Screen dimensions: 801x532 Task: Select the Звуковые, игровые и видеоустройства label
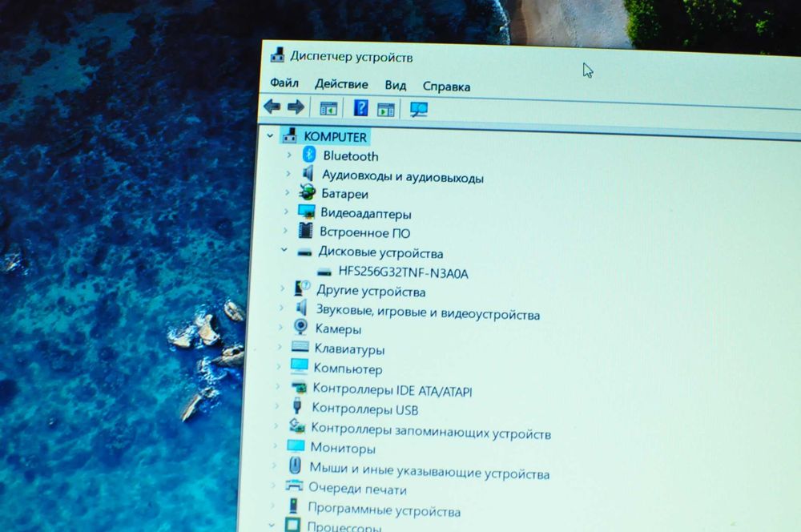(428, 312)
